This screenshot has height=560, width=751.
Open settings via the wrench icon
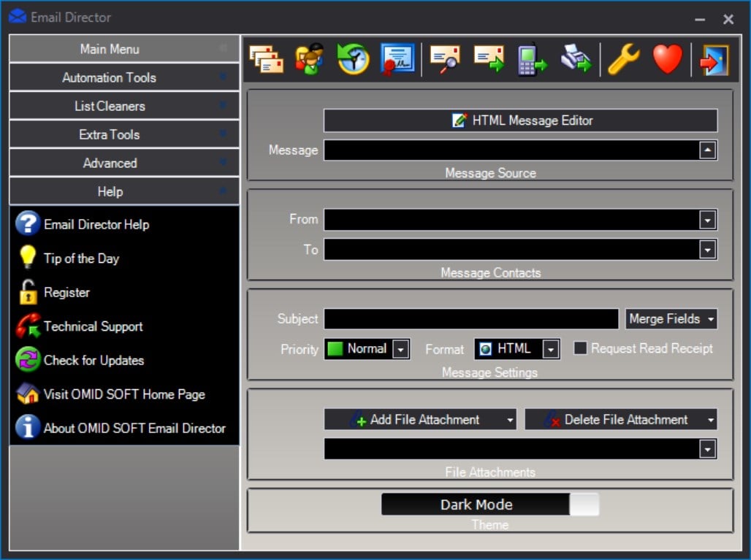tap(624, 59)
